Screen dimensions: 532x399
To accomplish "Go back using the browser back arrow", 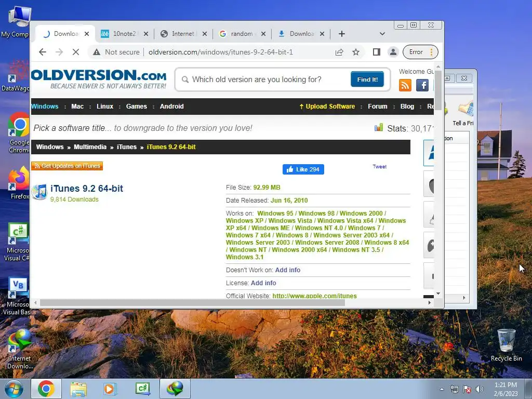I will 43,52.
